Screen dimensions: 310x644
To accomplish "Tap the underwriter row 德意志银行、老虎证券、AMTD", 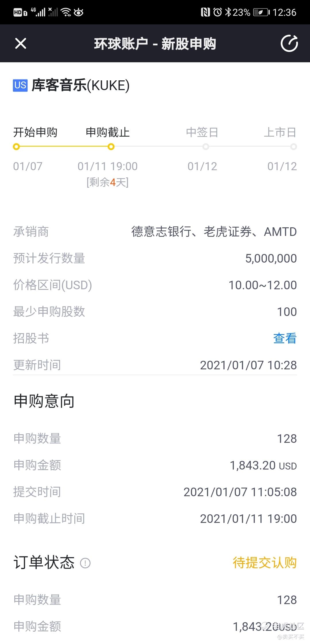I will [155, 232].
